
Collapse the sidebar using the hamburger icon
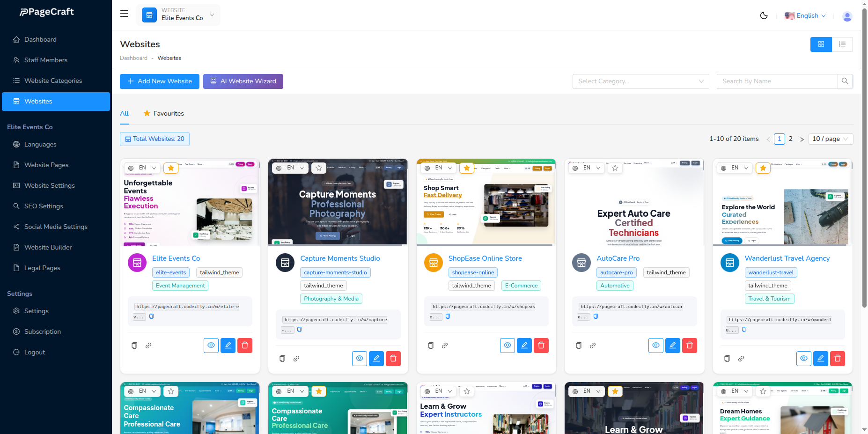(124, 14)
